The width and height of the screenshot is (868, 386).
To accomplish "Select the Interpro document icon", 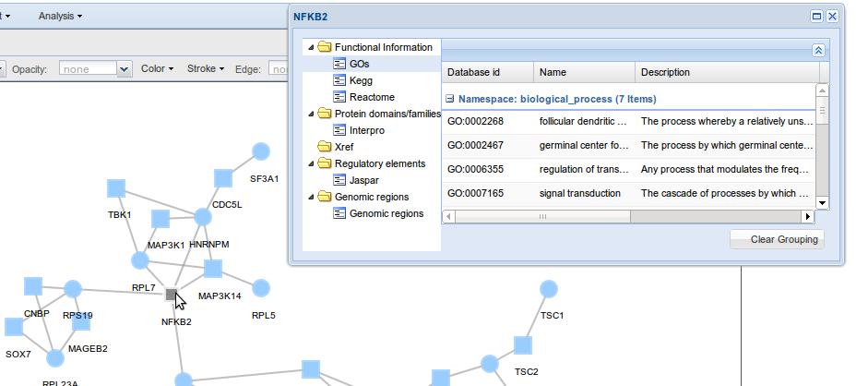I will point(339,130).
